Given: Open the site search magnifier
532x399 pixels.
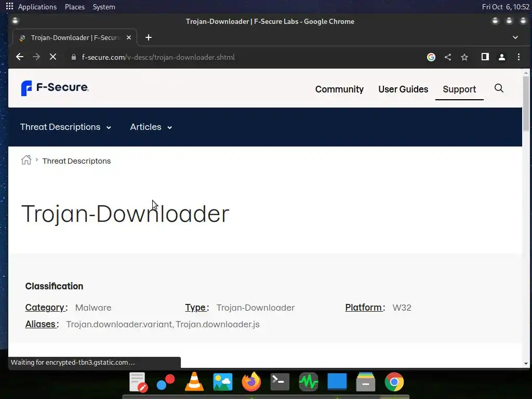Looking at the screenshot, I should pyautogui.click(x=499, y=88).
